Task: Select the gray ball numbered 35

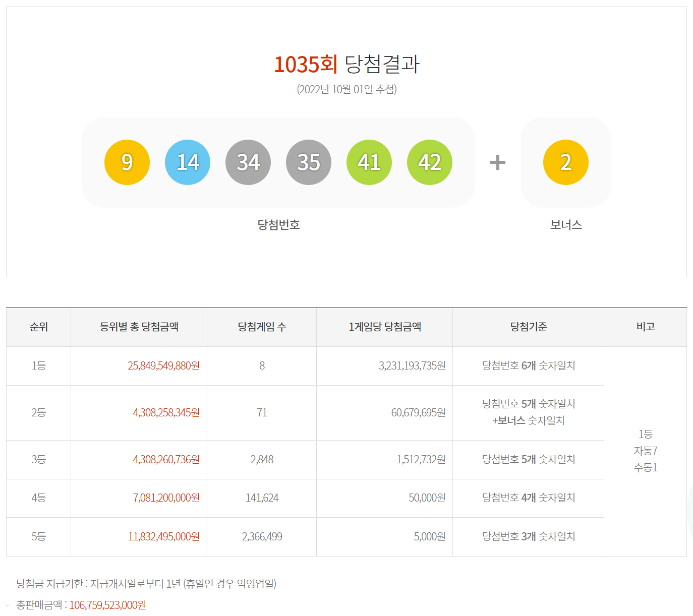Action: coord(308,162)
